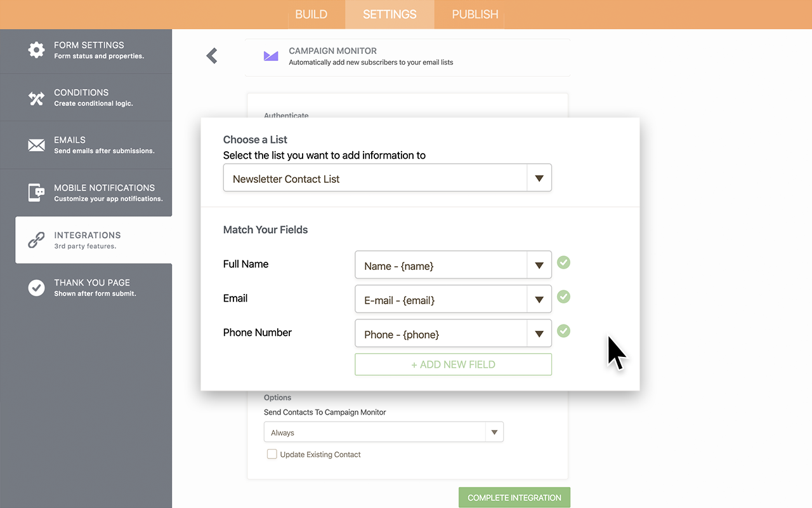The image size is (812, 508).
Task: Click green checkmark next to Full Name
Action: point(563,262)
